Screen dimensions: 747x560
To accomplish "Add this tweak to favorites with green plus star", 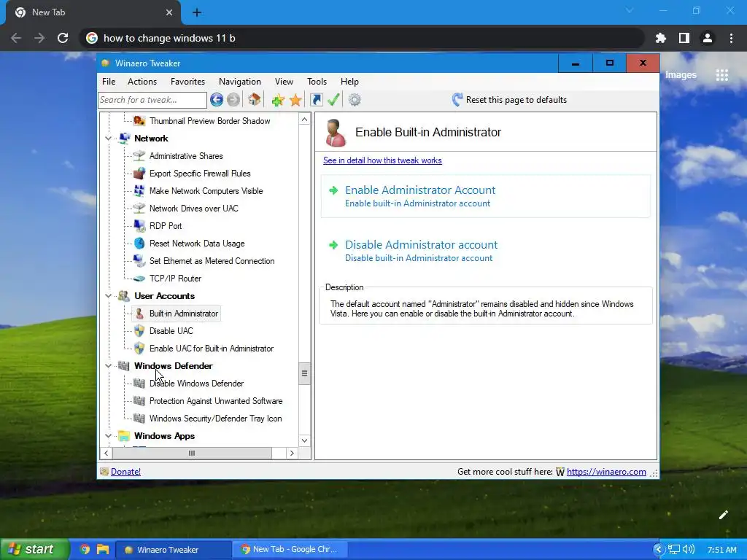I will pyautogui.click(x=278, y=99).
